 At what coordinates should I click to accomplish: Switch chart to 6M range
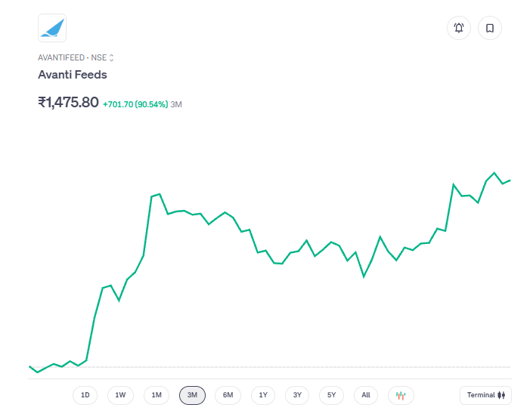tap(228, 395)
